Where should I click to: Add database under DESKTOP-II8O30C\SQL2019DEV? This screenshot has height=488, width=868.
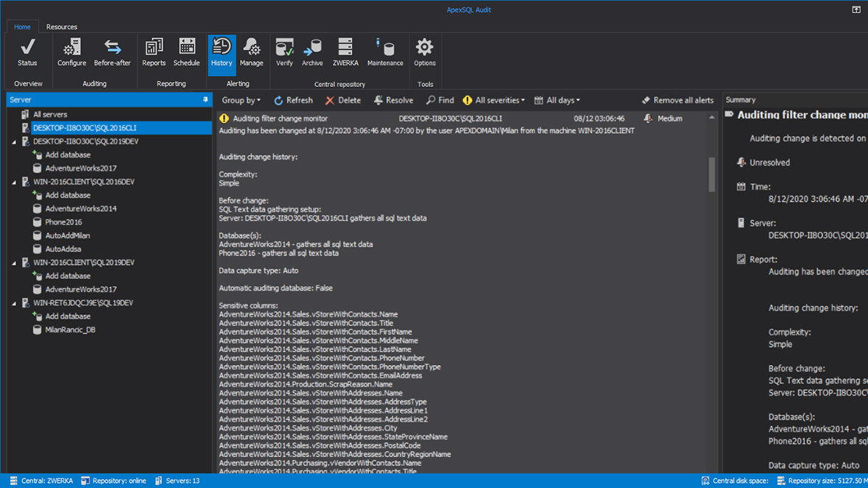coord(68,155)
